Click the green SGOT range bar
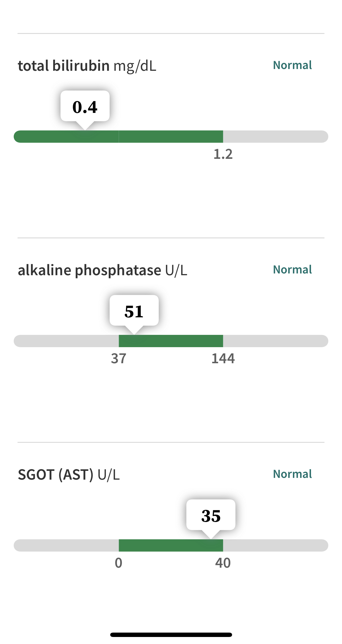 click(x=171, y=545)
